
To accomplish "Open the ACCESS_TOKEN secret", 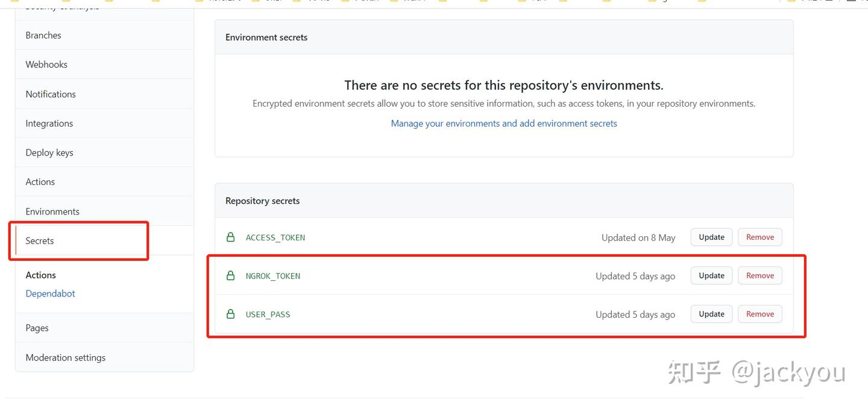I will point(275,237).
